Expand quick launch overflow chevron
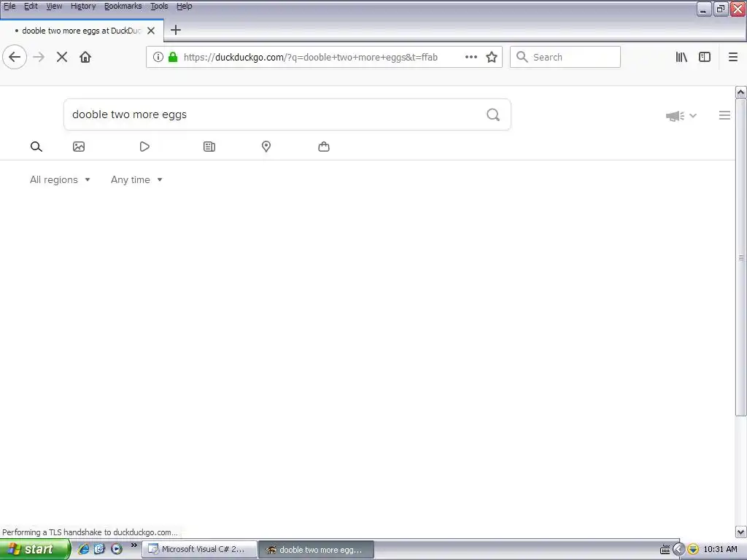 (134, 545)
